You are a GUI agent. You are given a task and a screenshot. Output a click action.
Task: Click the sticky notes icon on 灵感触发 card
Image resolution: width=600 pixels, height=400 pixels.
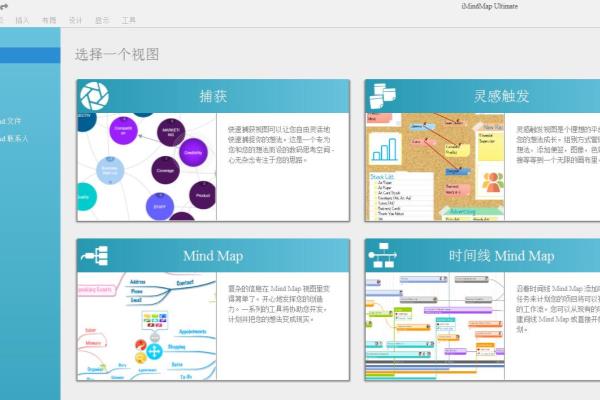[x=382, y=96]
